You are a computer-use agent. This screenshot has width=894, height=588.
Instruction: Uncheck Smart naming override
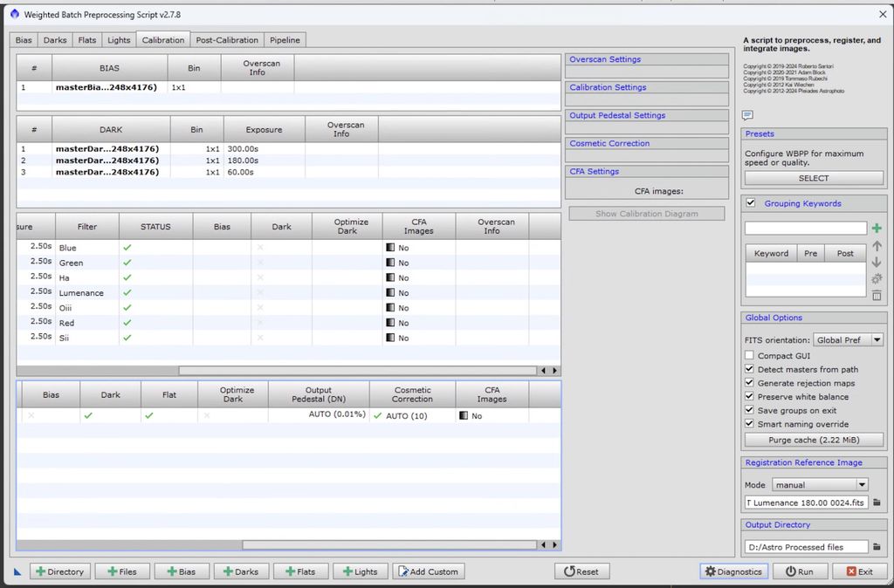749,423
